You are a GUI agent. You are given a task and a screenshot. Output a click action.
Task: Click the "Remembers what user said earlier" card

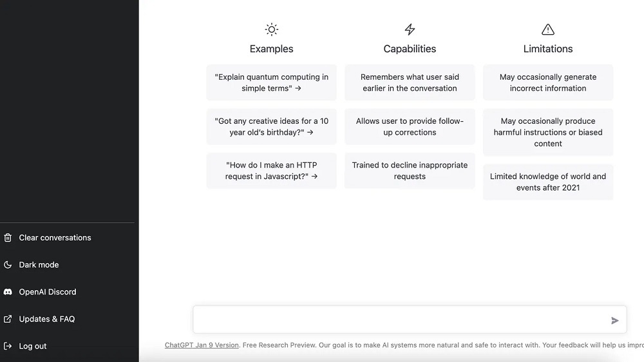point(410,82)
